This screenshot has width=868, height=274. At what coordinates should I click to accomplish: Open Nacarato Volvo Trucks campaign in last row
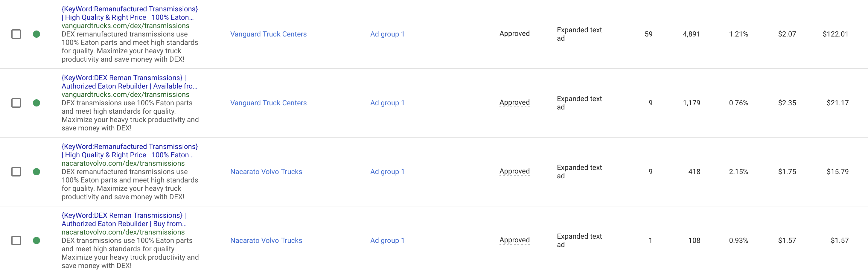click(266, 240)
